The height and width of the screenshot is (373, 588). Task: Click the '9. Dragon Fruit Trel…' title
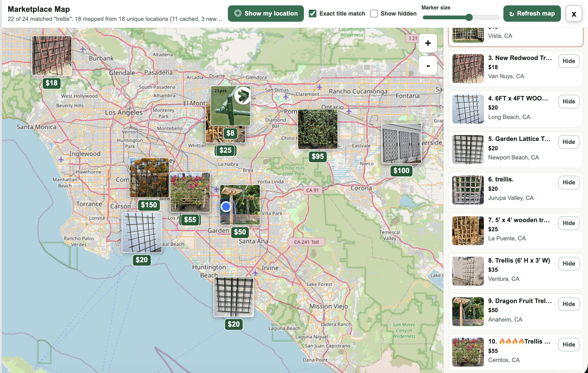[x=520, y=301]
